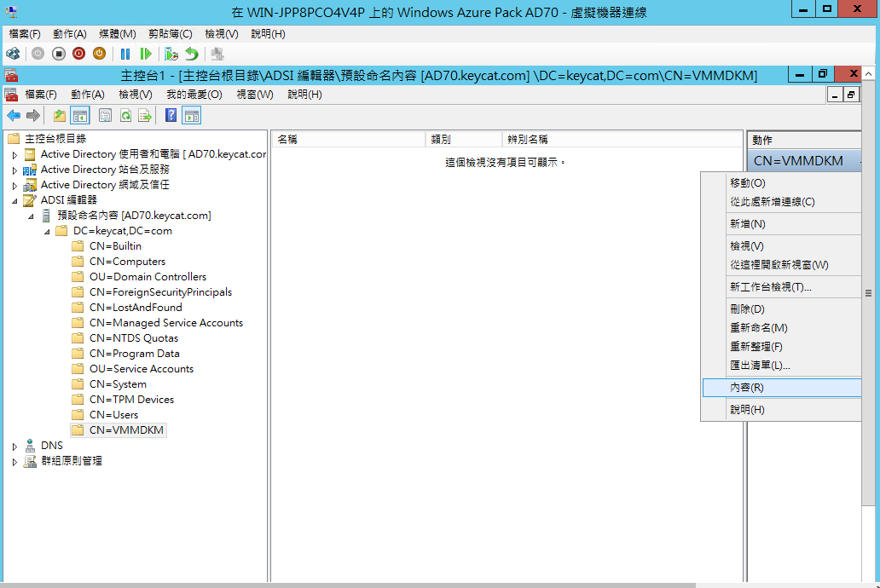The image size is (880, 588).
Task: Click the vertical scrollbar of VM window
Action: coord(868,291)
